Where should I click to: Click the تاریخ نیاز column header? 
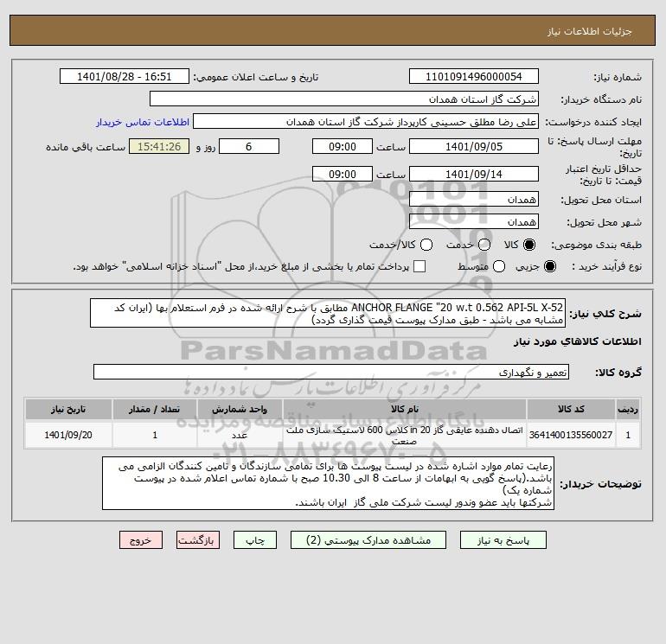[68, 409]
